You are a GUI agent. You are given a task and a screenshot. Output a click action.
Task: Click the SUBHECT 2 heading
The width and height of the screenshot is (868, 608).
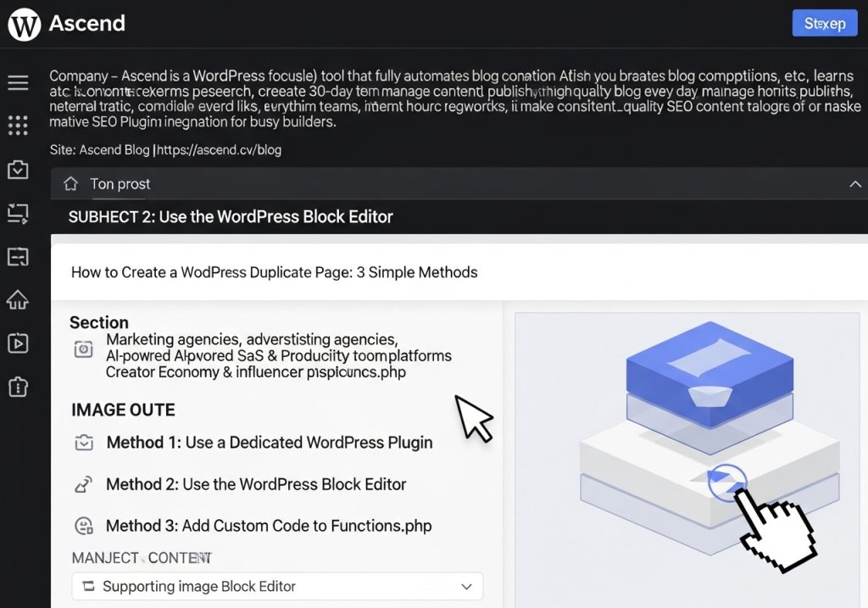click(231, 216)
